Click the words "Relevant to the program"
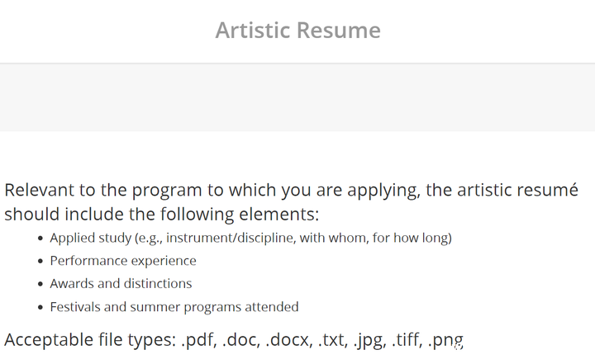The width and height of the screenshot is (595, 364). coord(103,191)
